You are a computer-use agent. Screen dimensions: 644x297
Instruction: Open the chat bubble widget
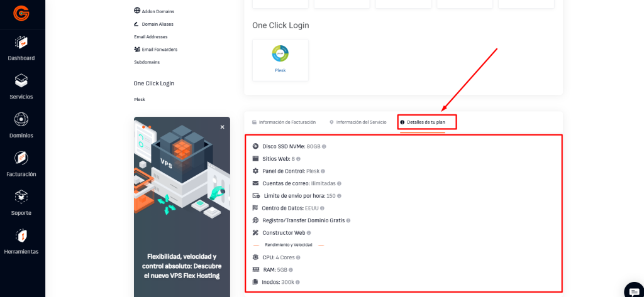coord(633,290)
